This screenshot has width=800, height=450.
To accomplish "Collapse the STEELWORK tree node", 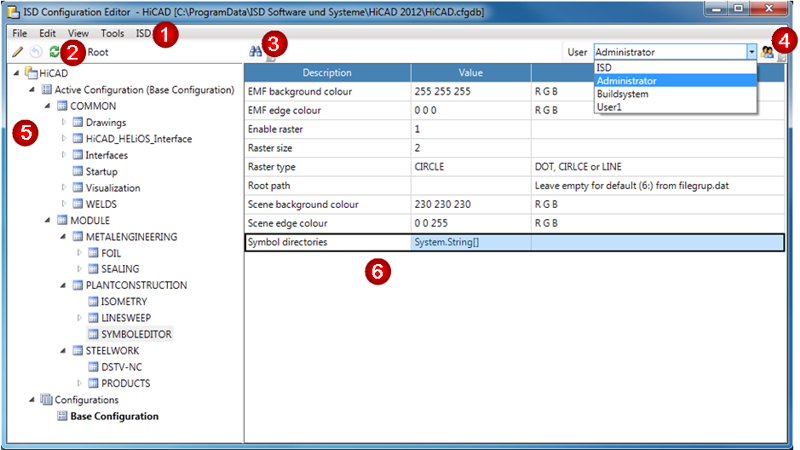I will coord(65,351).
